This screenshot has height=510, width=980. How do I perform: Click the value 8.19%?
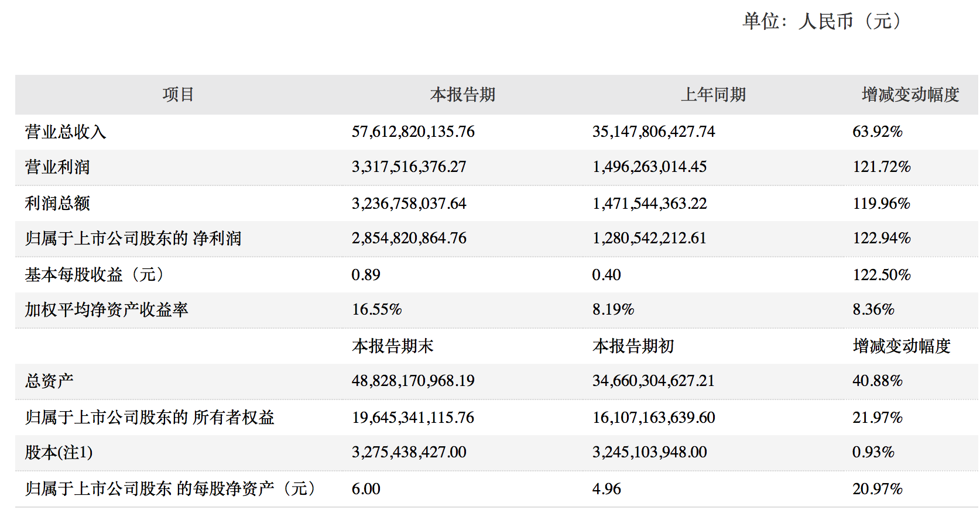coord(613,310)
